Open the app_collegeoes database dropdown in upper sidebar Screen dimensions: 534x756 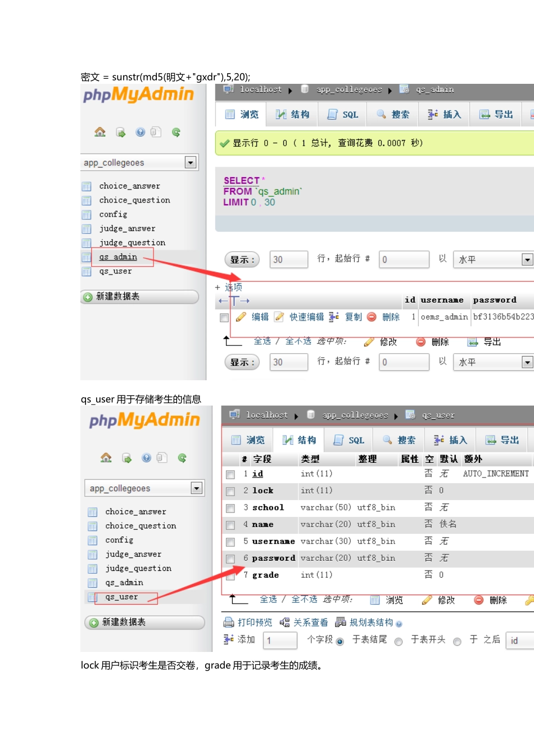point(139,163)
